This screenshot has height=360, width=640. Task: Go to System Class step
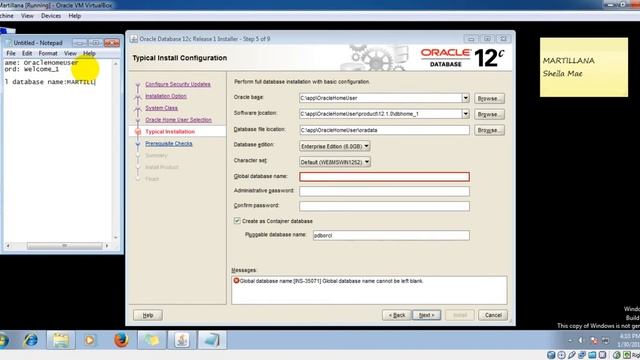tap(161, 108)
